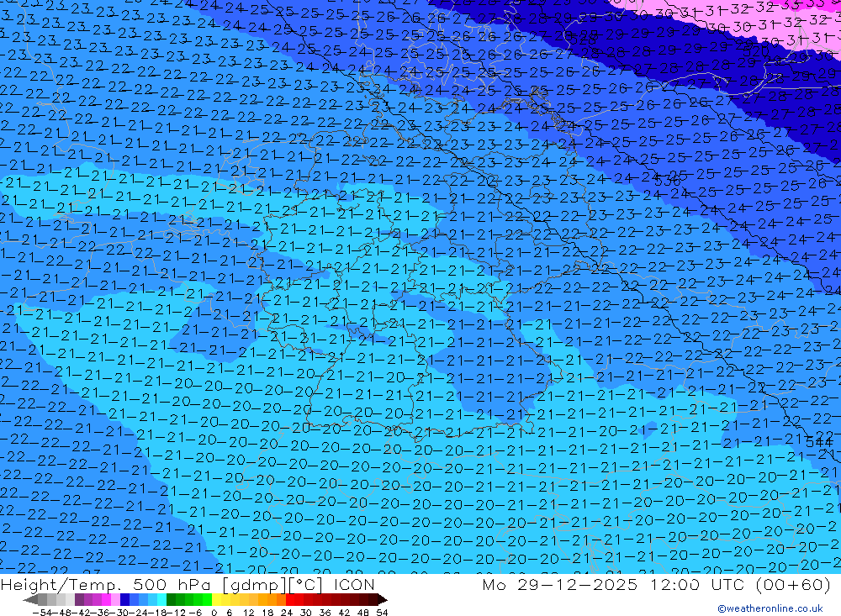Click the dark right arrow end of the legend

coord(382,599)
